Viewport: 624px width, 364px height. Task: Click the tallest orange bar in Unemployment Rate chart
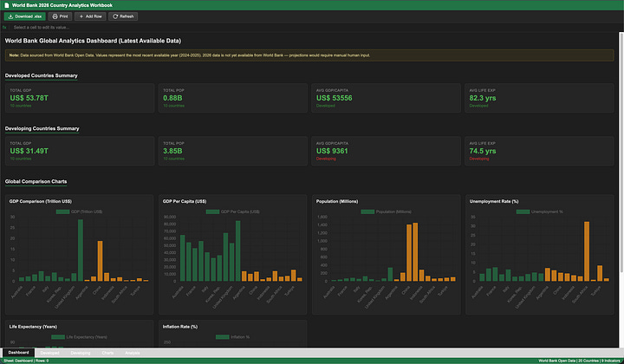587,251
